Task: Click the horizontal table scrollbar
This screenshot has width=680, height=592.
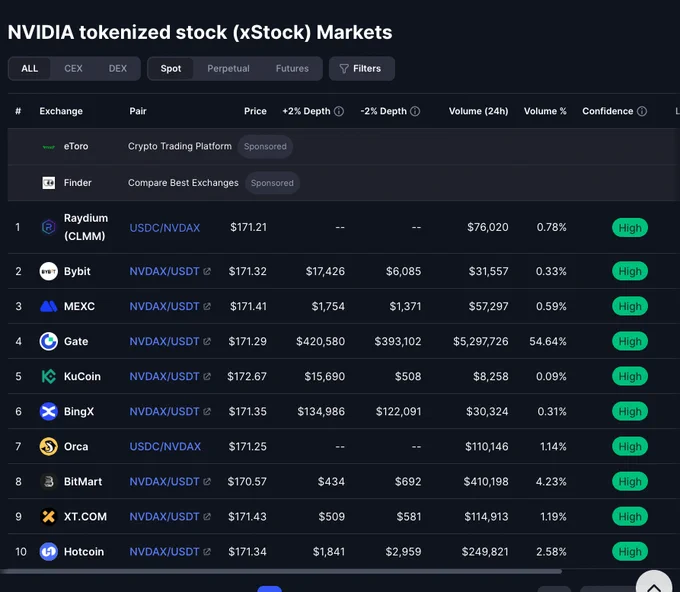Action: [x=281, y=572]
